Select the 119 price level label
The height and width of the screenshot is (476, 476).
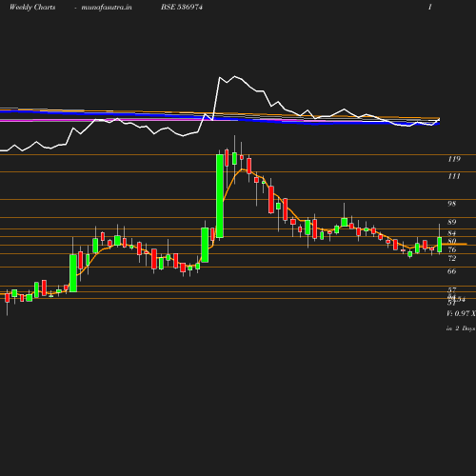[454, 159]
